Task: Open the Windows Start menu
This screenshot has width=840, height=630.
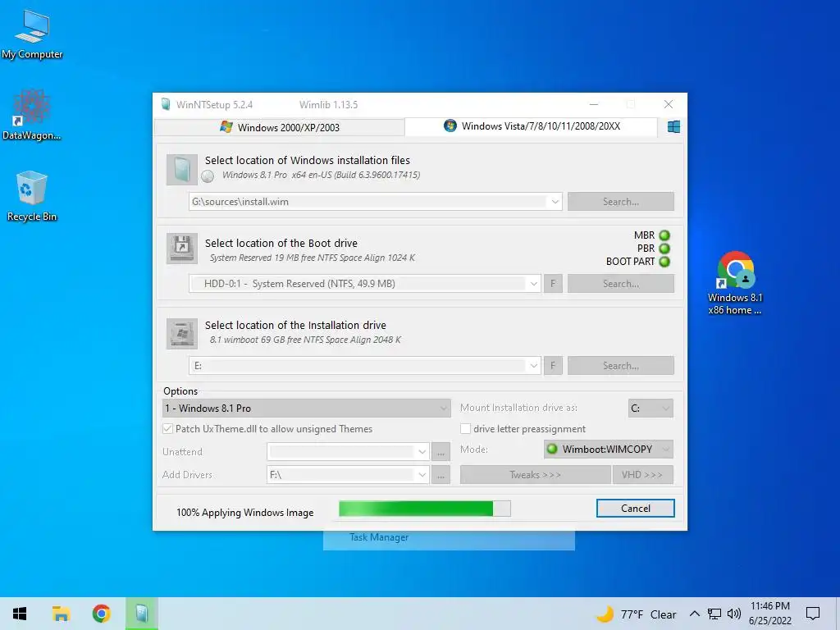Action: point(20,614)
